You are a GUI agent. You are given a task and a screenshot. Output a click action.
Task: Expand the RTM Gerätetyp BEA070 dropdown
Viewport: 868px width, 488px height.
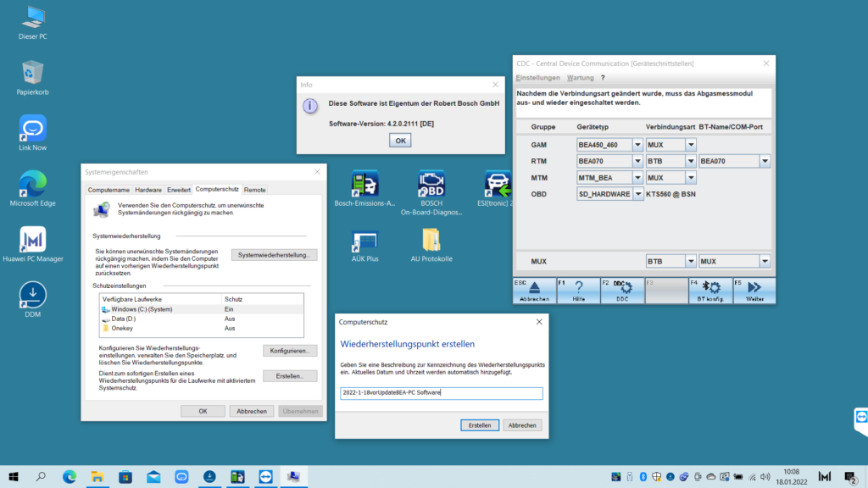637,161
